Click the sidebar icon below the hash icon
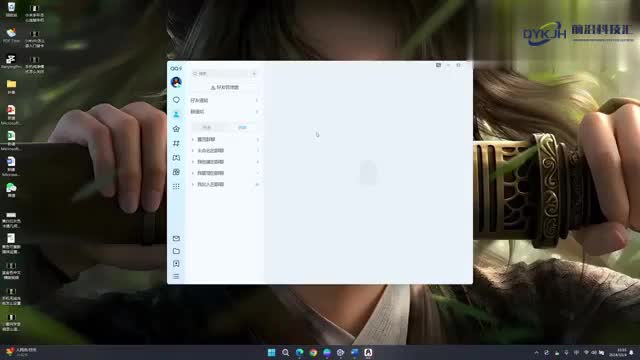640x360 pixels. click(176, 158)
